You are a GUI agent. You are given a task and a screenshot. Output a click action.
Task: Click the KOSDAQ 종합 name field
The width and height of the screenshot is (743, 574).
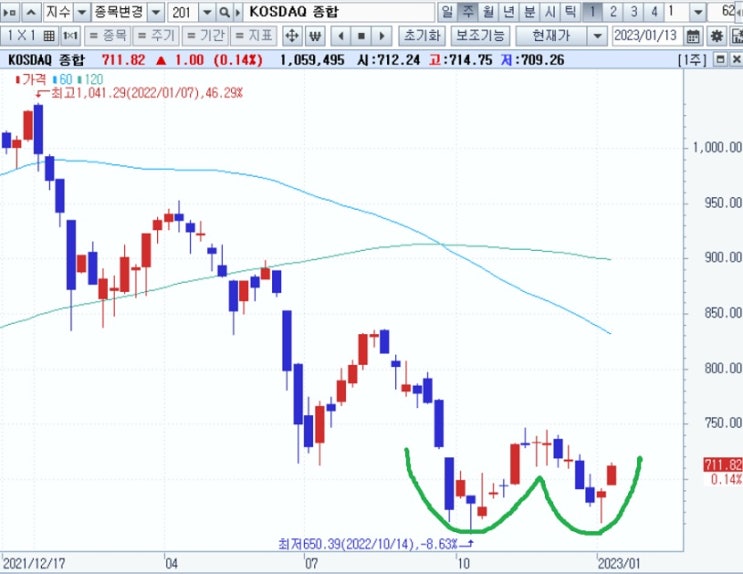coord(339,12)
